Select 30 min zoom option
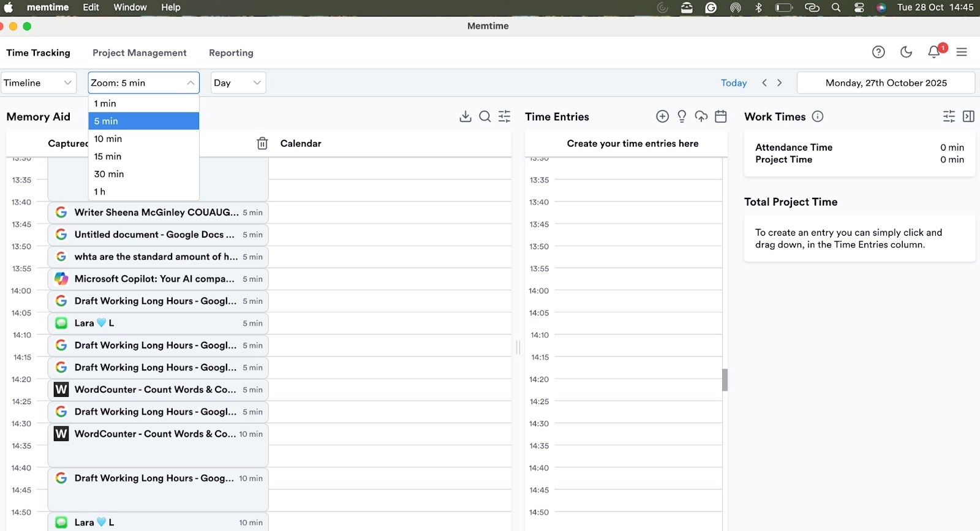 [x=144, y=174]
